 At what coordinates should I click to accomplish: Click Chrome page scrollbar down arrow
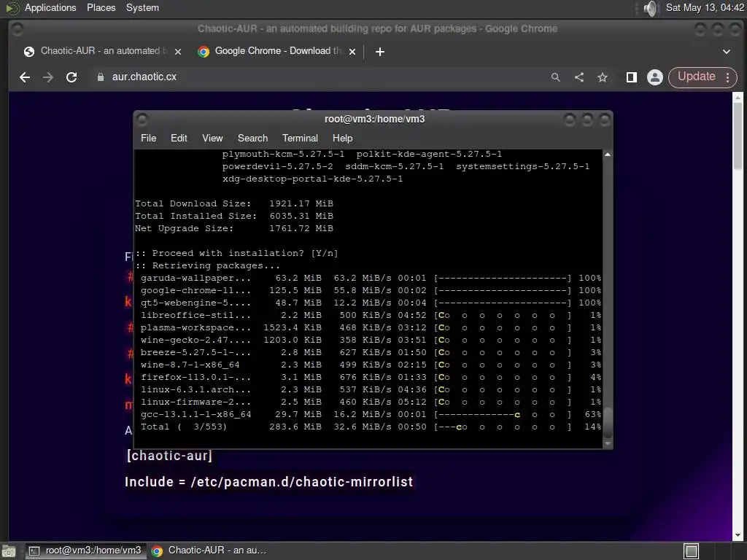coord(738,536)
